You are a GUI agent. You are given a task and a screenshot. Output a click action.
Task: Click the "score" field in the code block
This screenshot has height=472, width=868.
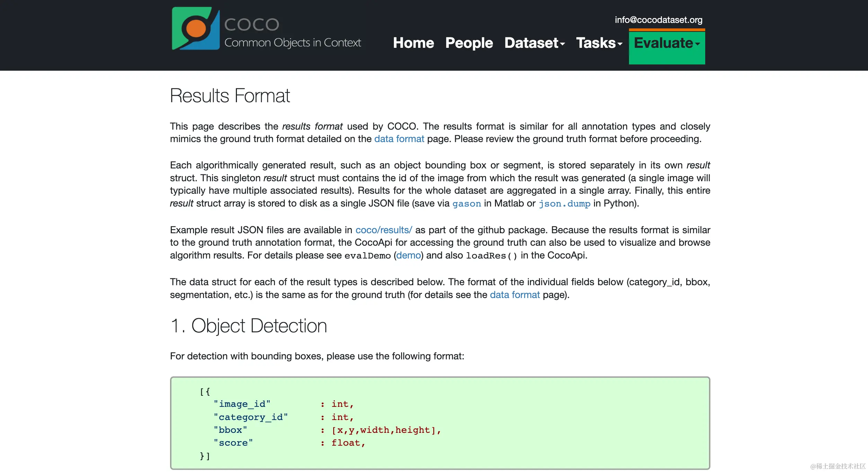[x=233, y=443]
